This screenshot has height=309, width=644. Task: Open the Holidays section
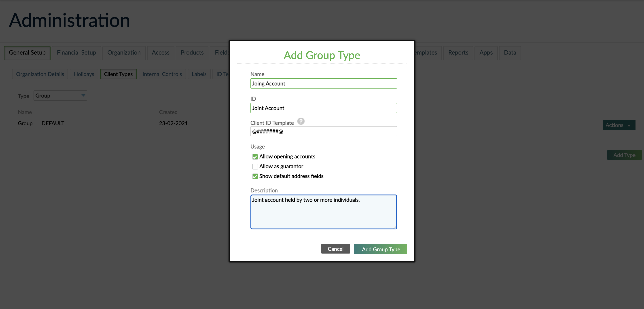point(84,74)
